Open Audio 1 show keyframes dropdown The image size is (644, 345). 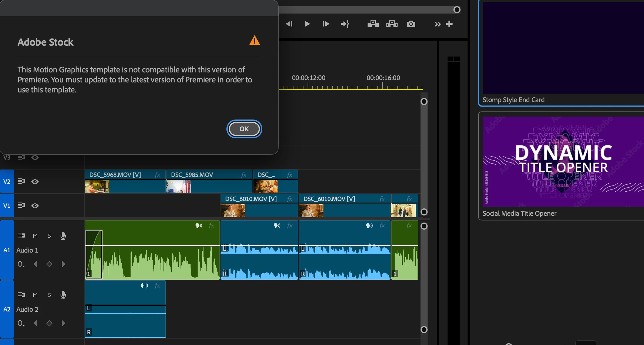point(21,264)
